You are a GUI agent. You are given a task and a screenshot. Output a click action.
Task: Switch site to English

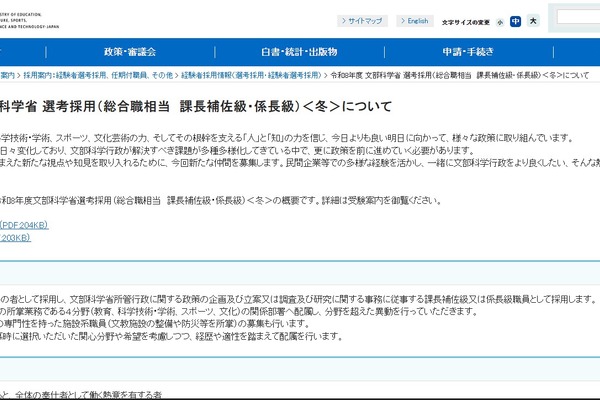pyautogui.click(x=415, y=21)
